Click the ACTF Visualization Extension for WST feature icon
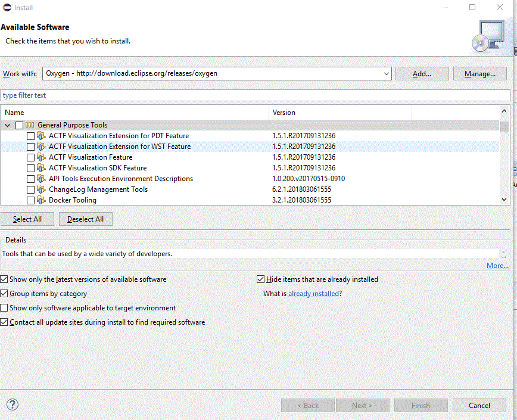Screen dimensions: 517x420 pyautogui.click(x=41, y=147)
